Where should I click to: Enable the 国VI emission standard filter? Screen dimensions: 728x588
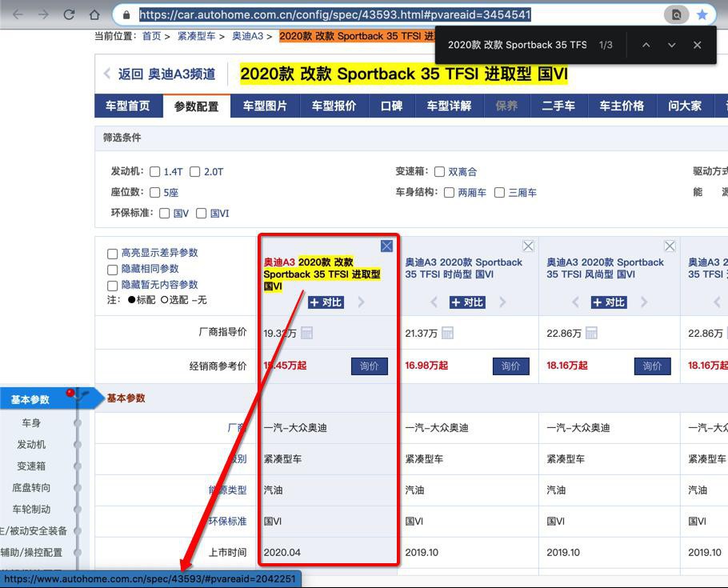tap(201, 213)
